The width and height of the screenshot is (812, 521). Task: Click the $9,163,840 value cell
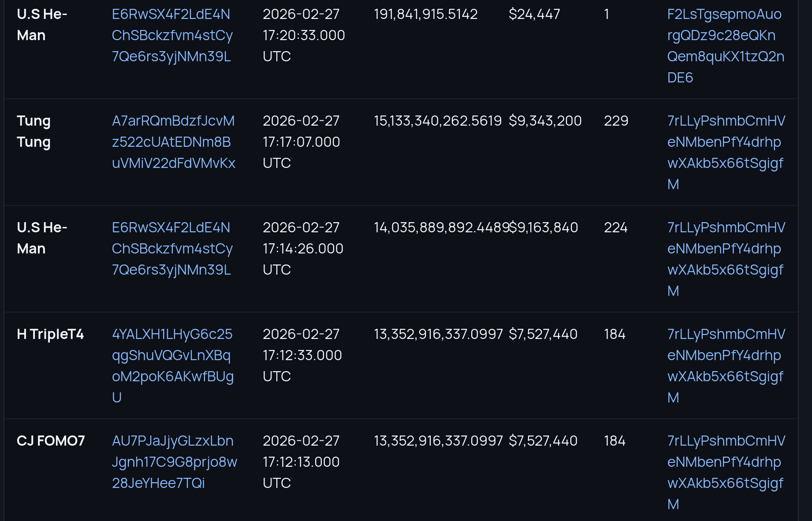543,227
